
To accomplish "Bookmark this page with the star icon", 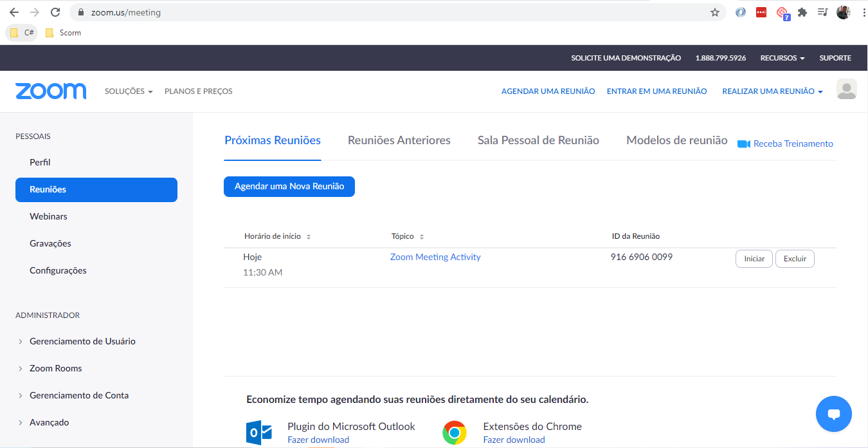I will coord(715,12).
